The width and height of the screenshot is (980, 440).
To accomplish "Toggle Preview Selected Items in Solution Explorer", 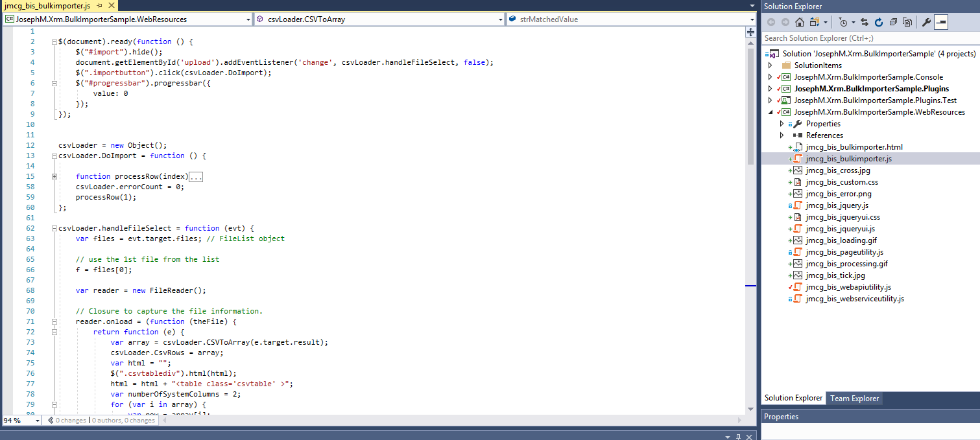I will tap(940, 21).
